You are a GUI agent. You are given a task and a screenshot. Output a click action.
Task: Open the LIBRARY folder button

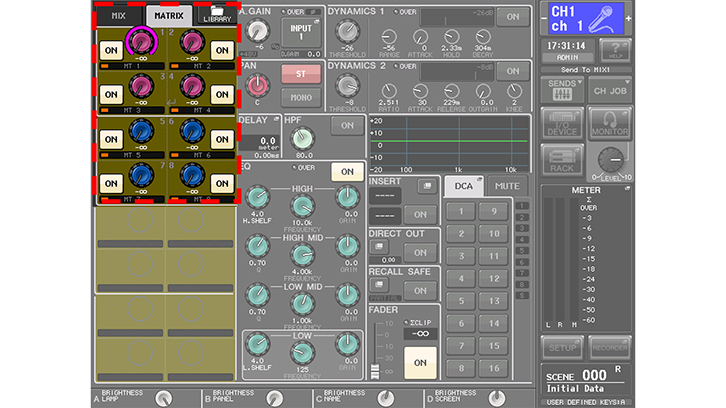[x=217, y=14]
